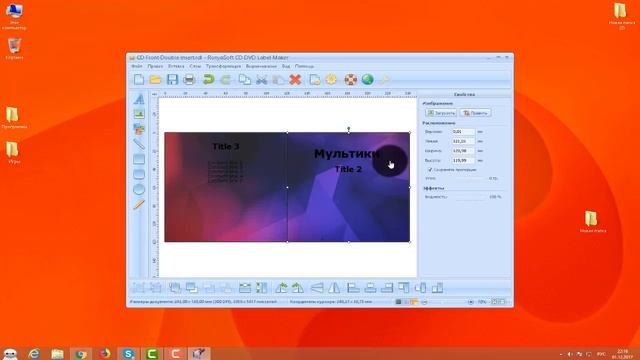
Task: Click the scissors cut icon
Action: click(262, 80)
